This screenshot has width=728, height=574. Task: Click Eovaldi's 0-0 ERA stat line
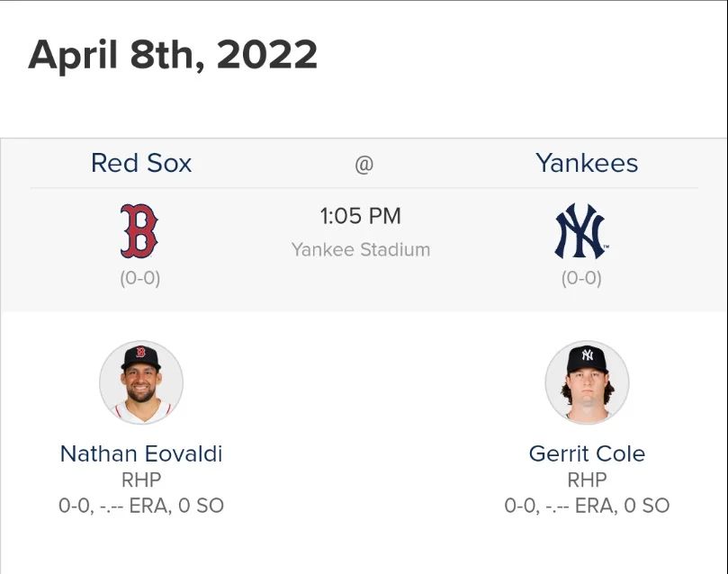pyautogui.click(x=141, y=506)
